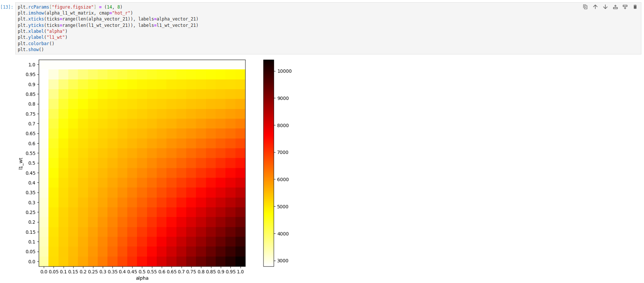This screenshot has width=644, height=283.
Task: Insert a new cell below
Action: pos(625,7)
